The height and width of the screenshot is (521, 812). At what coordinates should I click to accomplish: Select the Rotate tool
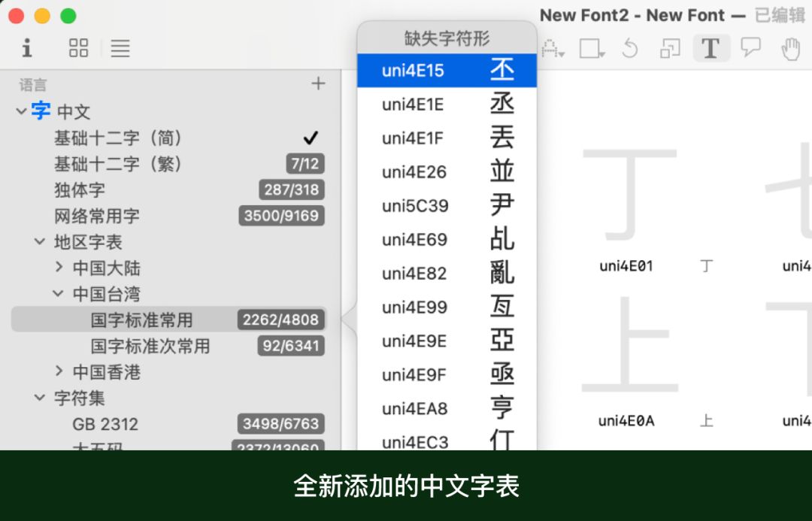(632, 48)
